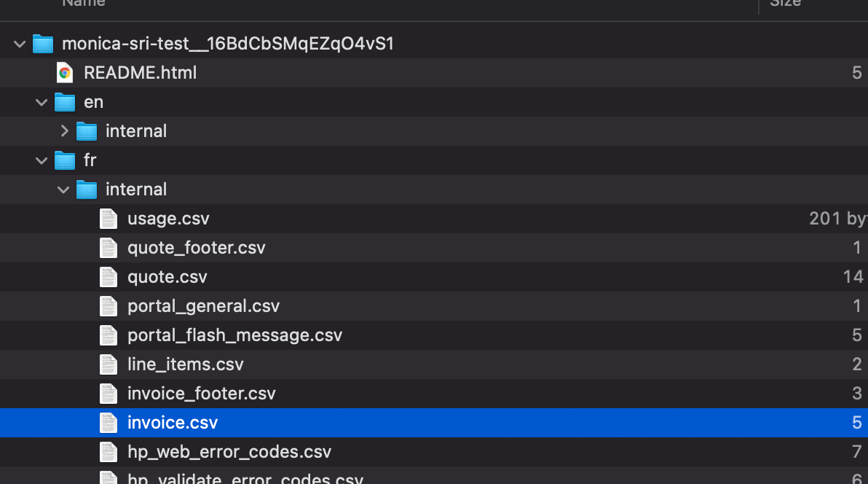868x484 pixels.
Task: Collapse the internal folder under fr
Action: pyautogui.click(x=63, y=190)
